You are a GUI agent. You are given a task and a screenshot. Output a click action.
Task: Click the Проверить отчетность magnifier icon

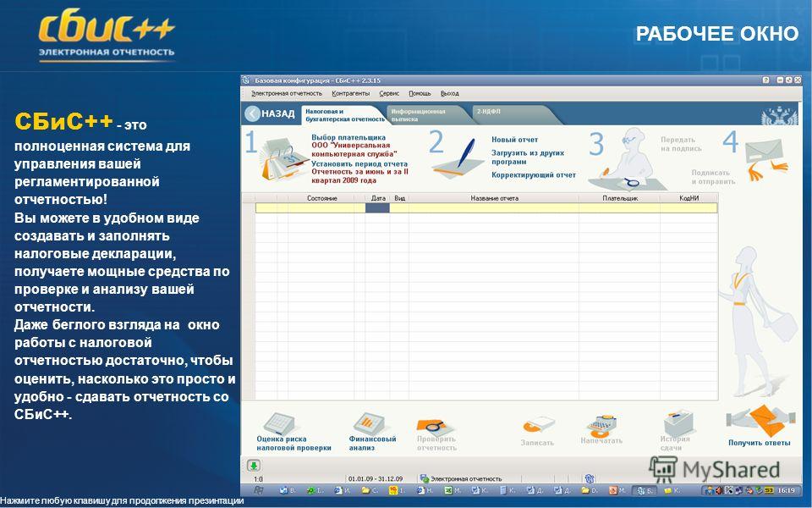(x=435, y=427)
